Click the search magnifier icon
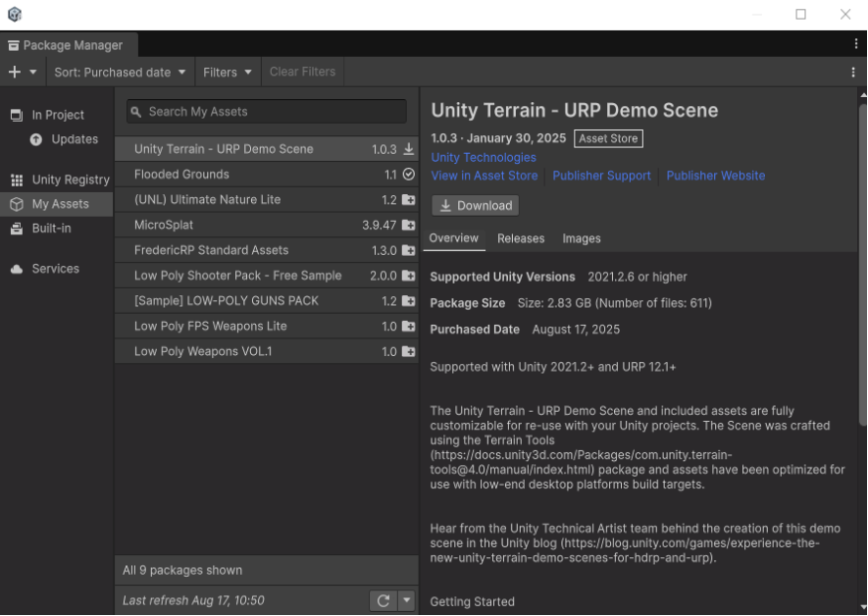This screenshot has height=616, width=868. point(136,112)
